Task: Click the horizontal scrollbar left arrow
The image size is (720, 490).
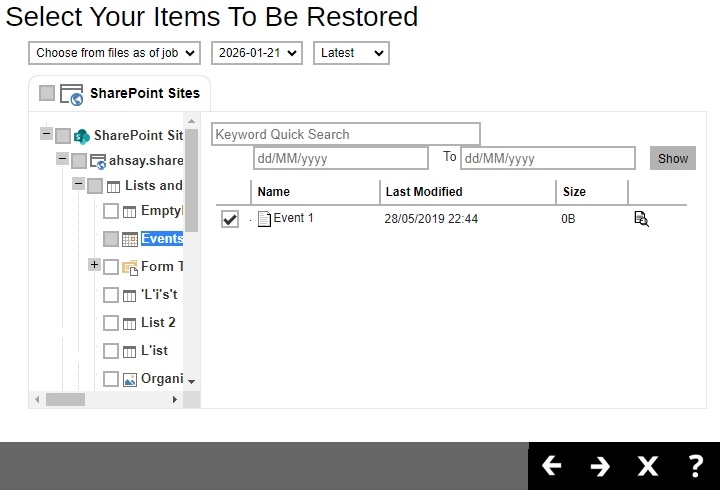Action: (x=37, y=400)
